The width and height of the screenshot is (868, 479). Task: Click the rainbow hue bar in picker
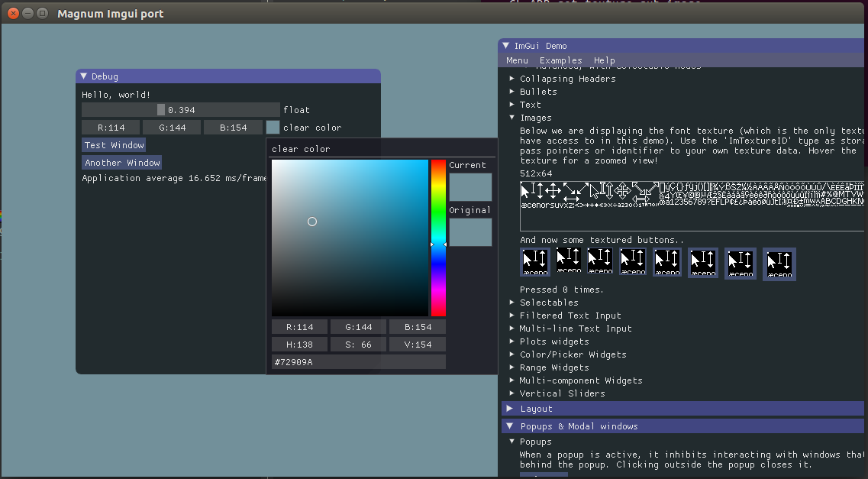pyautogui.click(x=438, y=238)
